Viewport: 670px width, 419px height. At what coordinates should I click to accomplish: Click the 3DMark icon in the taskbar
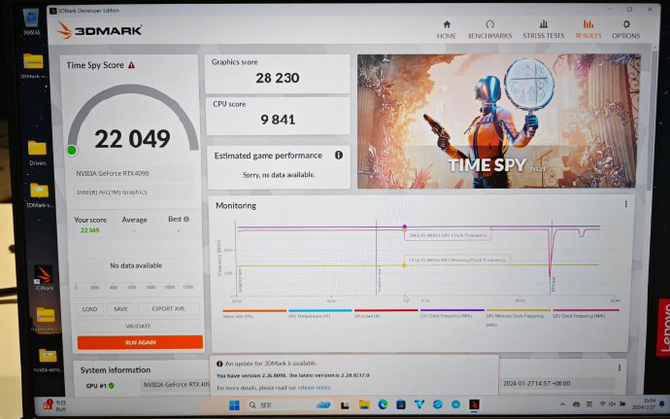(474, 405)
